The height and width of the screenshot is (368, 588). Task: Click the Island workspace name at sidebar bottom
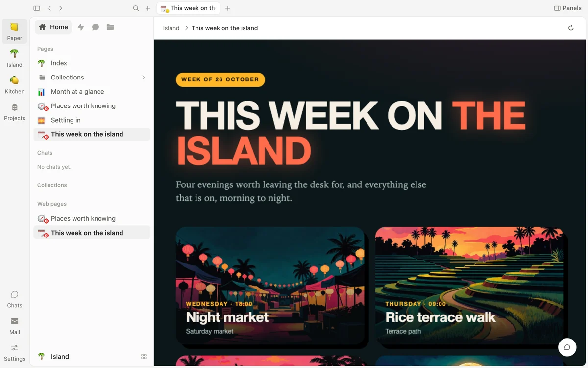pyautogui.click(x=60, y=357)
